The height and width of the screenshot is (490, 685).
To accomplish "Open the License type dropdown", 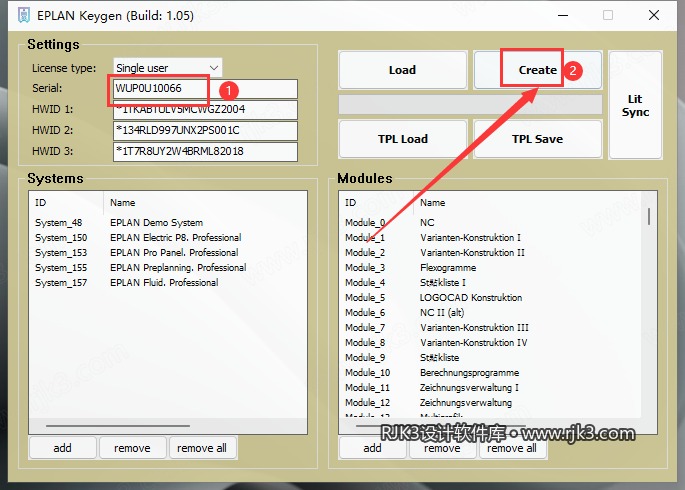I will (x=168, y=68).
